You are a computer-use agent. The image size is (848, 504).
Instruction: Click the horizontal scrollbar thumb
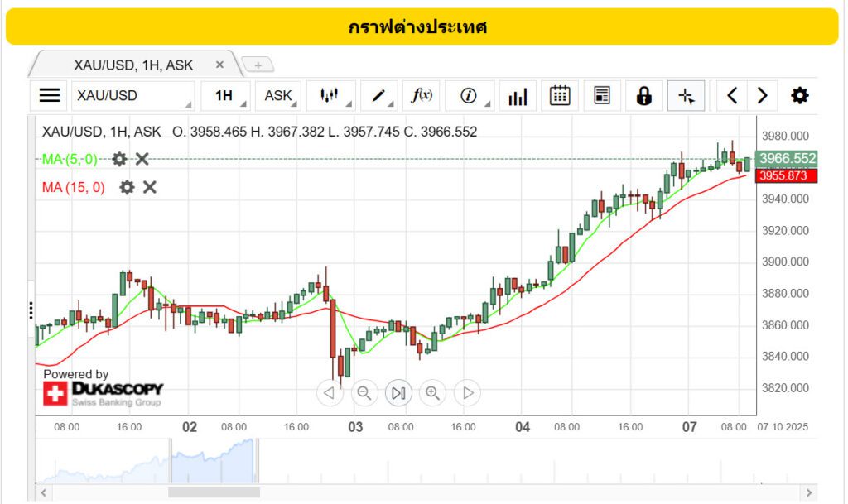(215, 492)
